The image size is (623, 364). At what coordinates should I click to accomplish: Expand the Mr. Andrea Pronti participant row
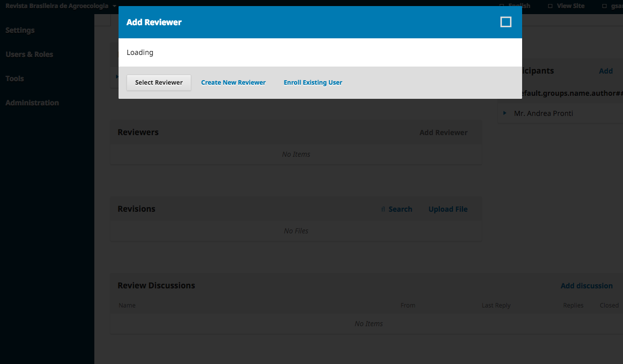tap(505, 113)
